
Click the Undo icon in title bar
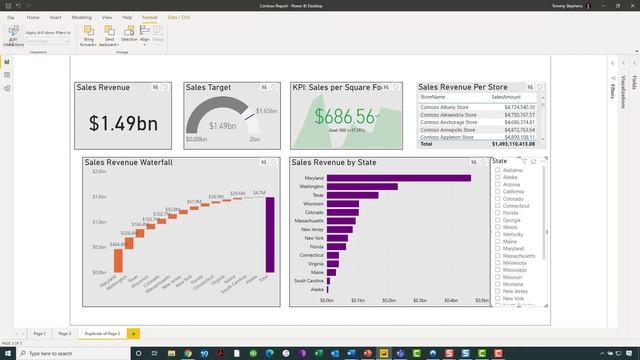[18, 6]
